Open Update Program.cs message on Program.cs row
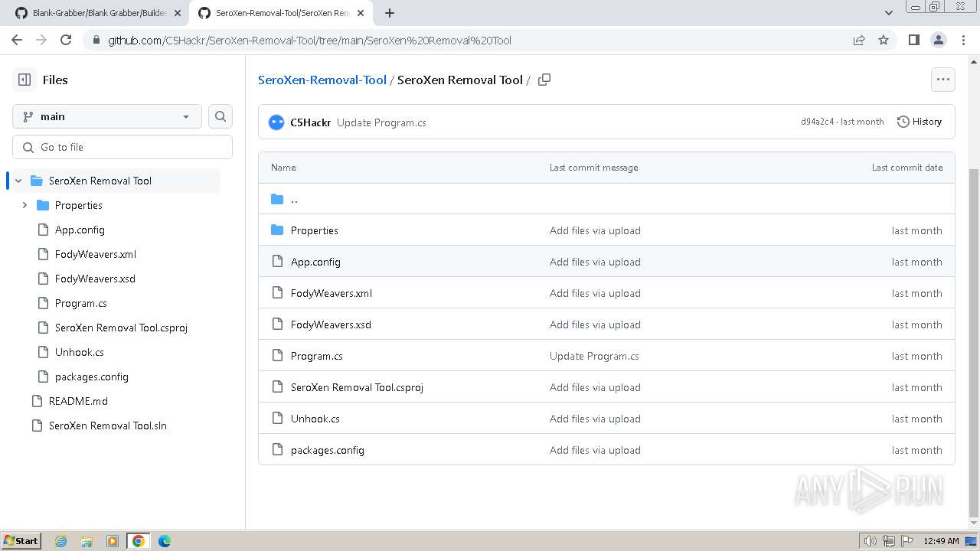Screen dimensions: 980x551 click(594, 356)
